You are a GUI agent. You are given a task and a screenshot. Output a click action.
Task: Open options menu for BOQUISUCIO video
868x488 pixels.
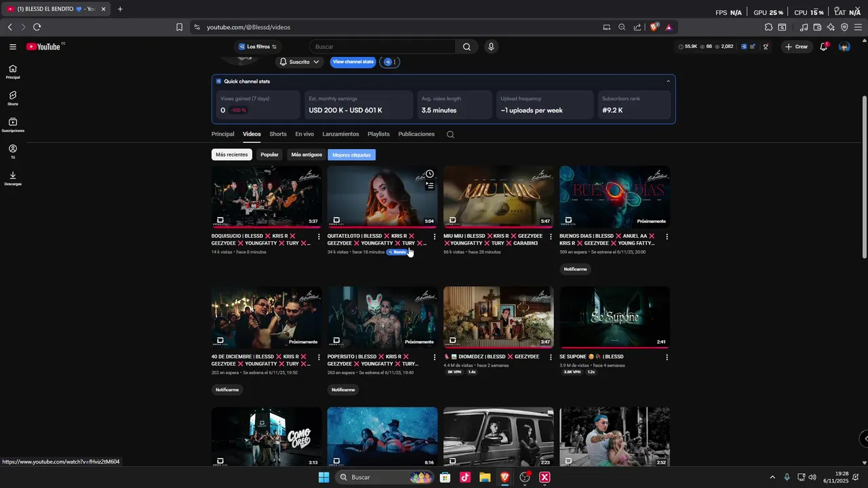point(319,237)
